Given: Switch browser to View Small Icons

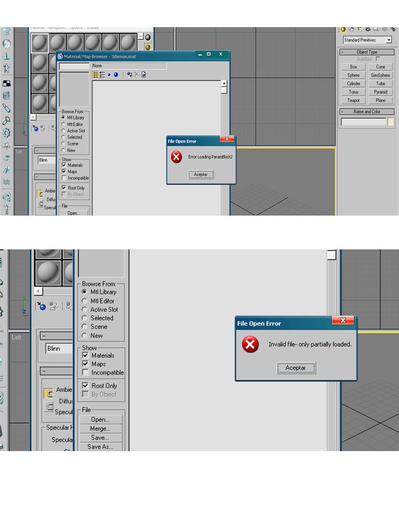Looking at the screenshot, I should (109, 75).
